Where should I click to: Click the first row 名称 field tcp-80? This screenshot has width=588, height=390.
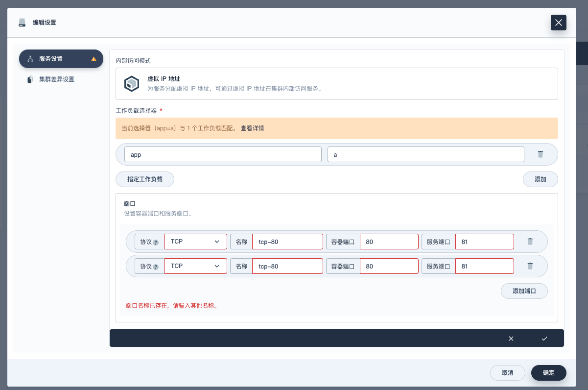coord(288,242)
